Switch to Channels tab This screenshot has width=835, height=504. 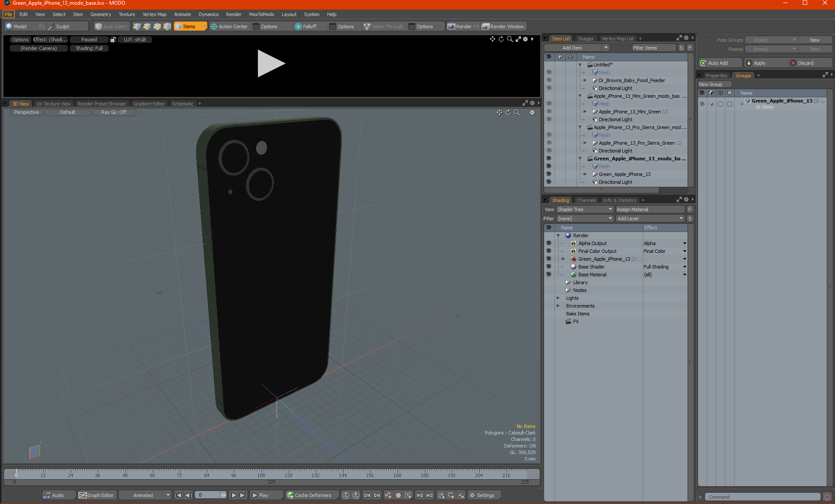click(586, 200)
